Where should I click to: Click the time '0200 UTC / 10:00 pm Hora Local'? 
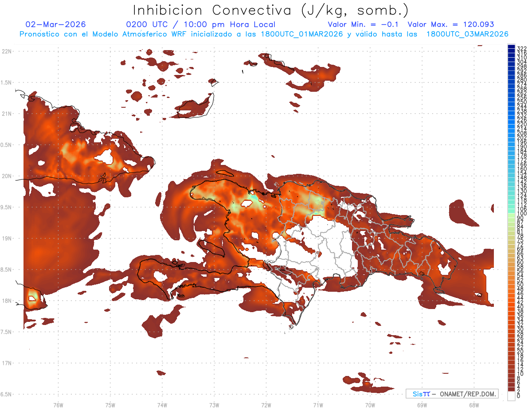pos(201,24)
